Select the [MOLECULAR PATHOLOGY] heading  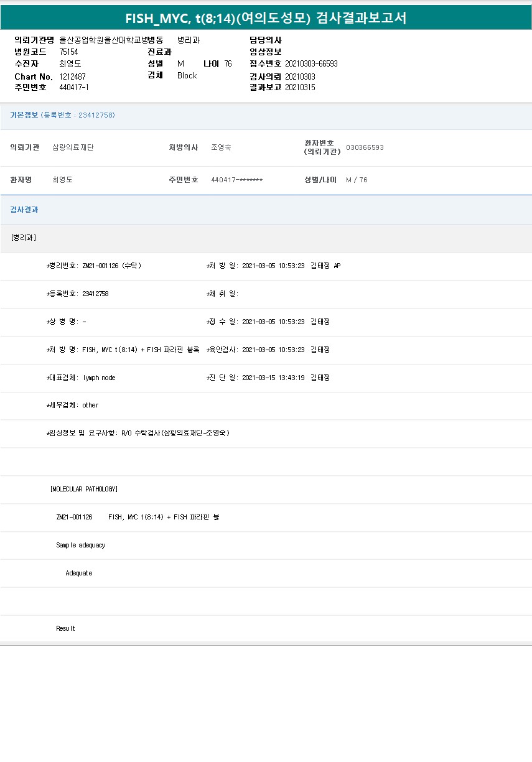84,489
